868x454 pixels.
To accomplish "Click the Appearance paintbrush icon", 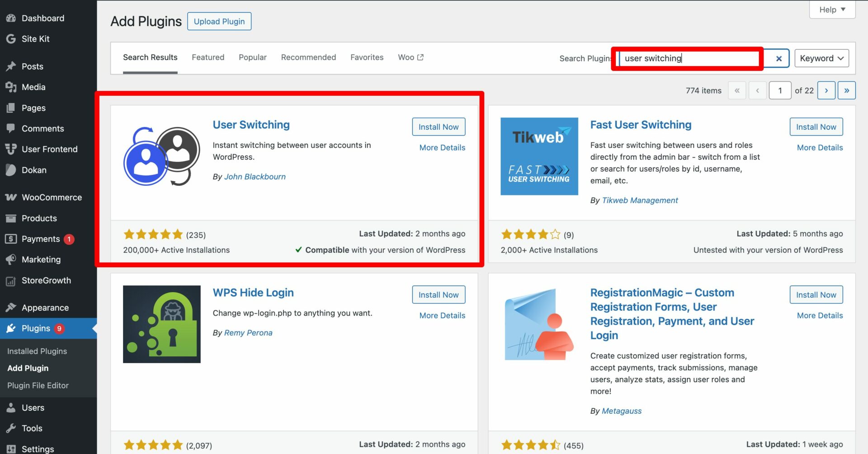I will pos(11,308).
